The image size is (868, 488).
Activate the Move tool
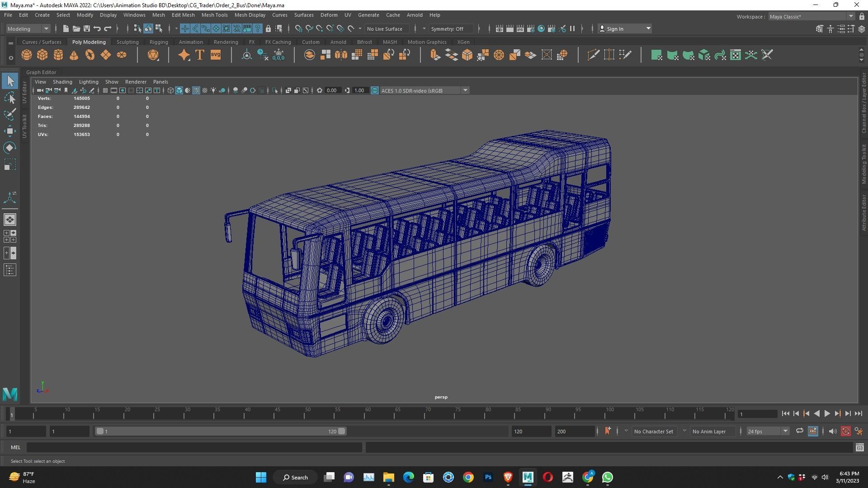pyautogui.click(x=10, y=131)
